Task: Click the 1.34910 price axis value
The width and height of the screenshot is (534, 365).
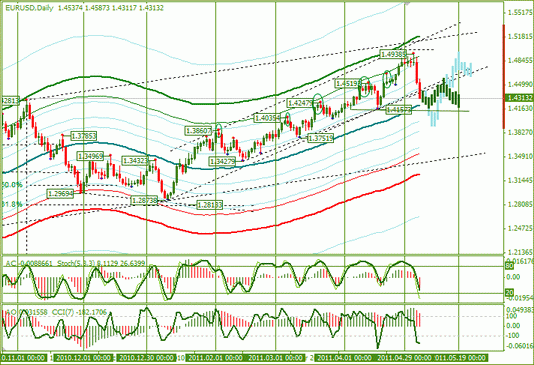Action: (x=520, y=156)
